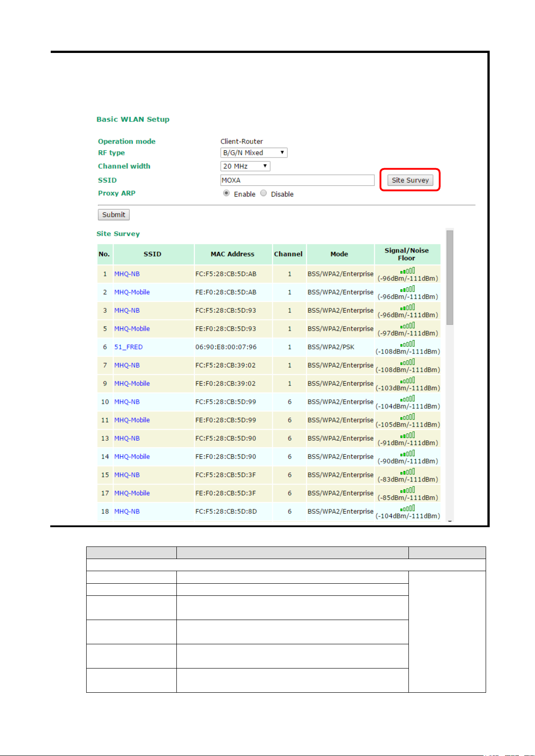Choose the 51_FRED SSID link

[128, 347]
